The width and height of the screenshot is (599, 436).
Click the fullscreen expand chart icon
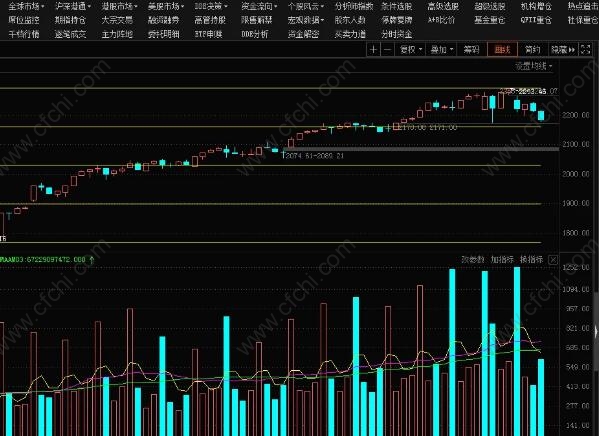click(585, 49)
